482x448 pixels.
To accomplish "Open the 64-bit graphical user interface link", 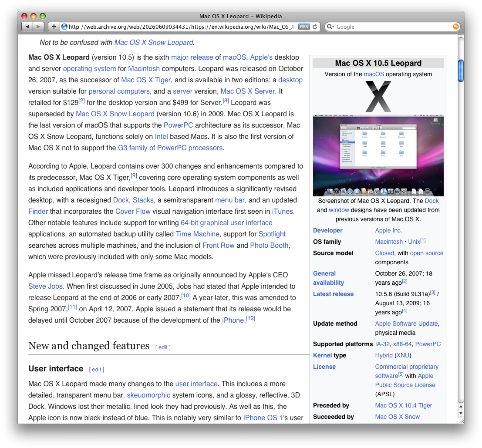I will coord(226,223).
